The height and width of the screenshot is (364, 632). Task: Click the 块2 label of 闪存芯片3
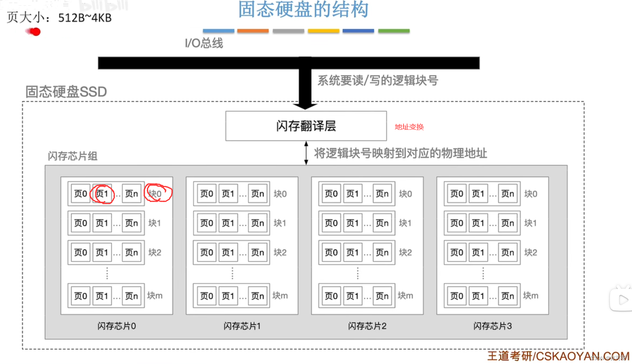(x=531, y=252)
